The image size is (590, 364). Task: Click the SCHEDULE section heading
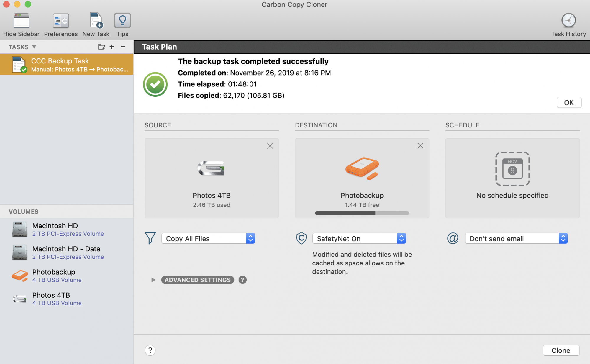(x=462, y=125)
